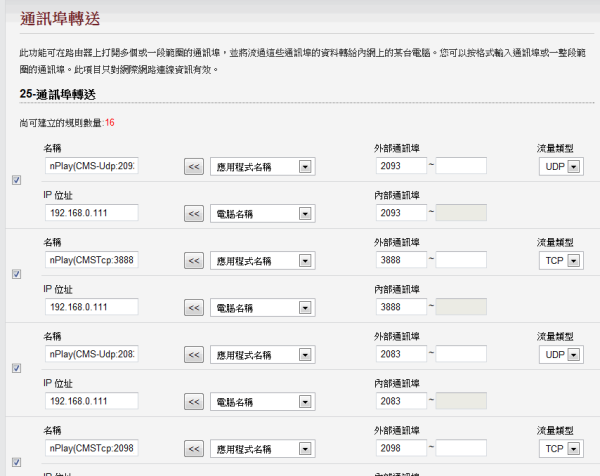
Task: Open 應用程式名稱 dropdown in the 2098 rule
Action: [x=262, y=449]
